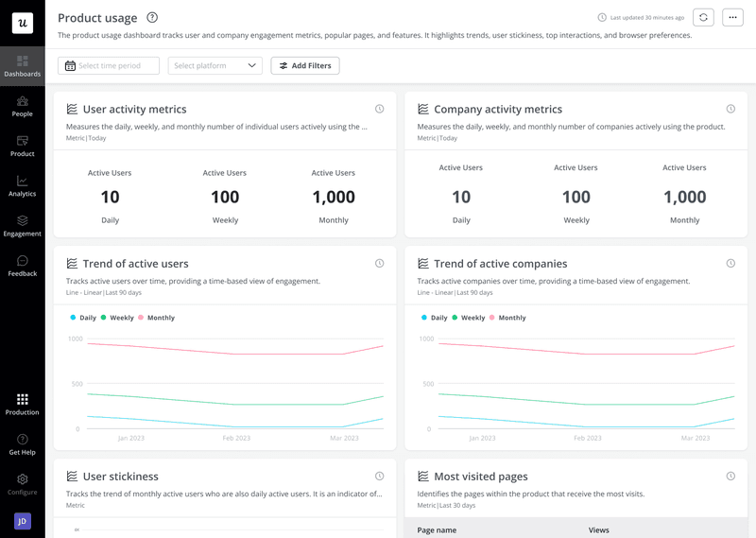This screenshot has width=756, height=538.
Task: Go to People in the sidebar
Action: click(22, 106)
